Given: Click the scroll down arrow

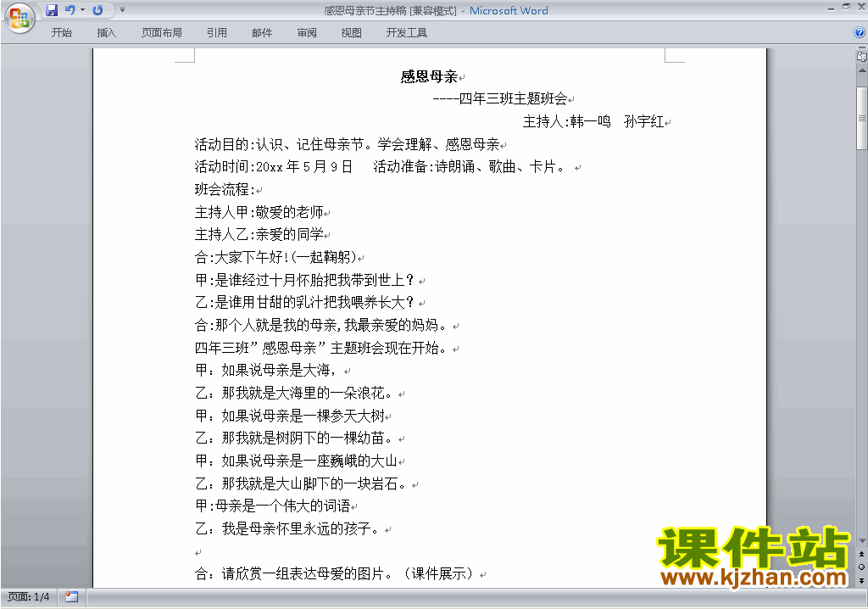Looking at the screenshot, I should click(862, 541).
